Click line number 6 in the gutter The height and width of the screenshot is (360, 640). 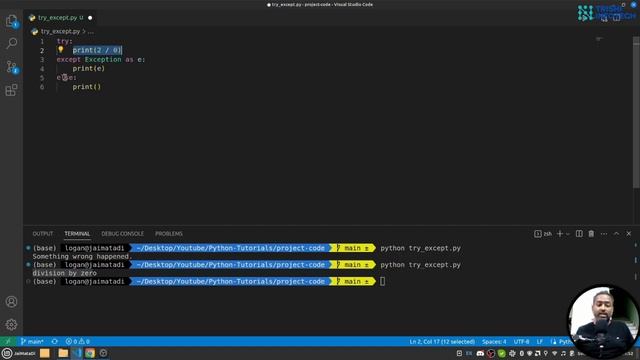coord(42,87)
